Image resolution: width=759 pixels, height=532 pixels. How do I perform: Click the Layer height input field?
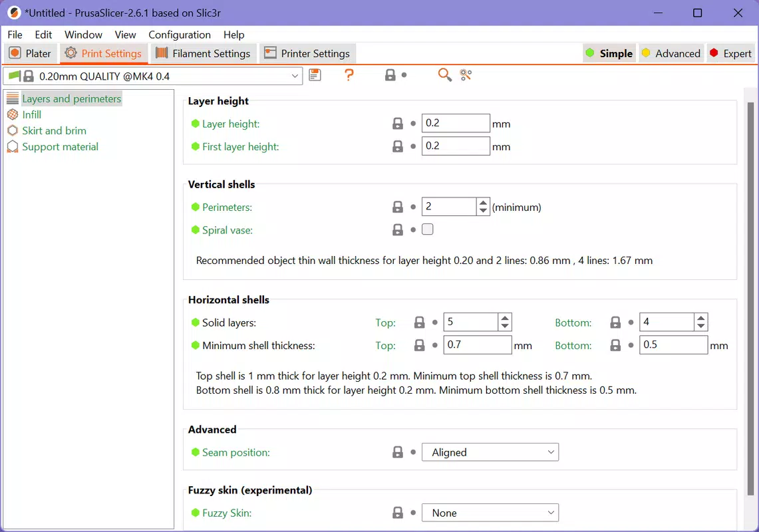(x=456, y=123)
